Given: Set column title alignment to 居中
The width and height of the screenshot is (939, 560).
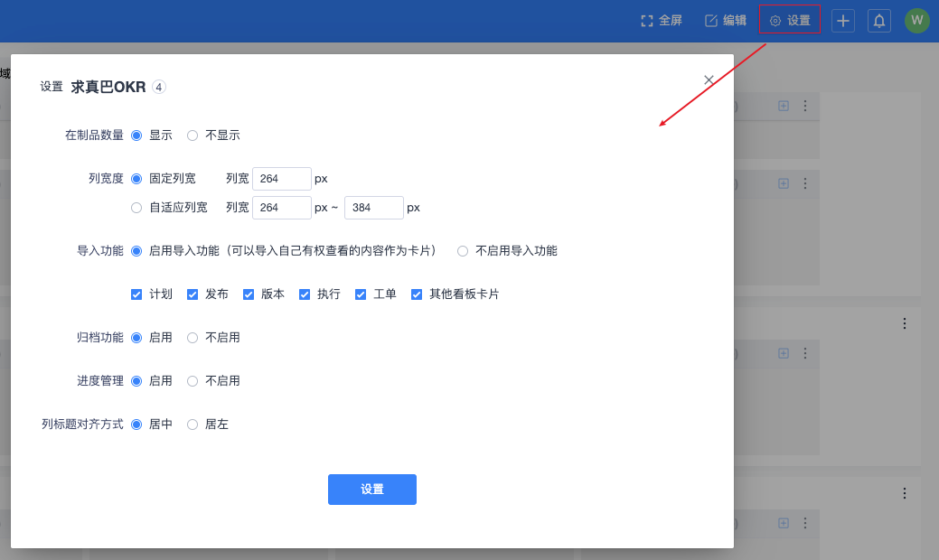Looking at the screenshot, I should click(x=136, y=425).
